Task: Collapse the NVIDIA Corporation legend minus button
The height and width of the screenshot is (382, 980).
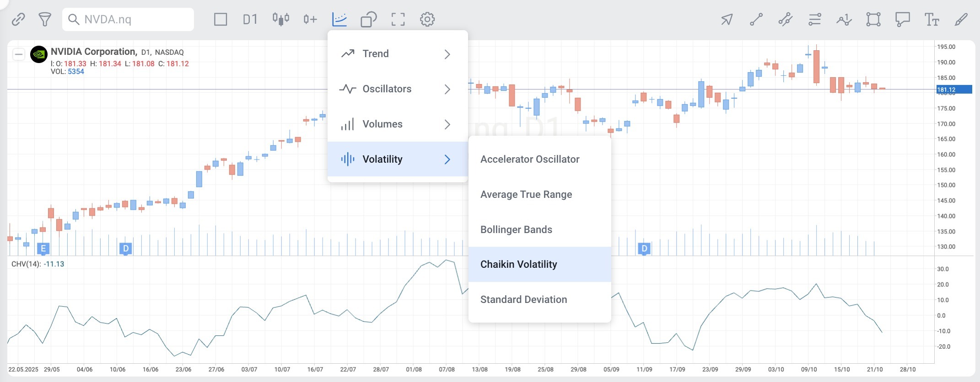Action: (x=18, y=54)
